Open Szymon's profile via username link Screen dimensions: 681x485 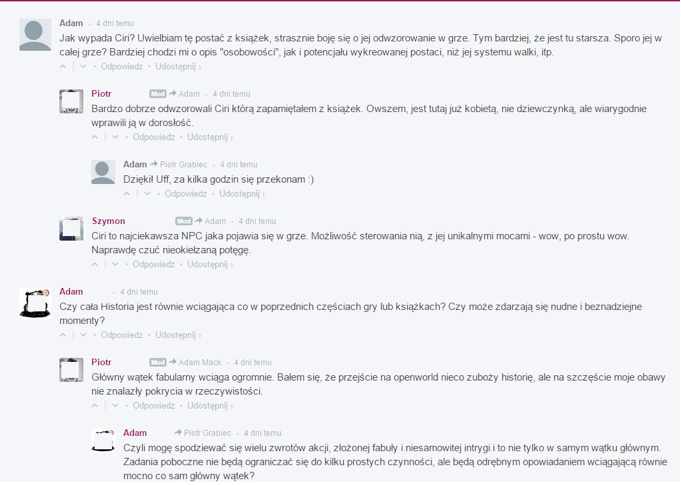(x=108, y=221)
